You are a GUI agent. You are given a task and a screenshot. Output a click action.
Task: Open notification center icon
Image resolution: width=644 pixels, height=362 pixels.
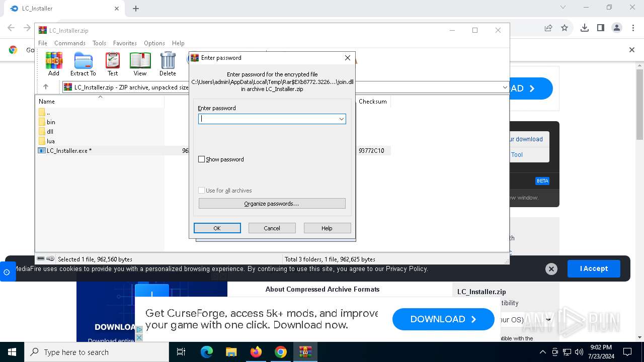pos(627,352)
